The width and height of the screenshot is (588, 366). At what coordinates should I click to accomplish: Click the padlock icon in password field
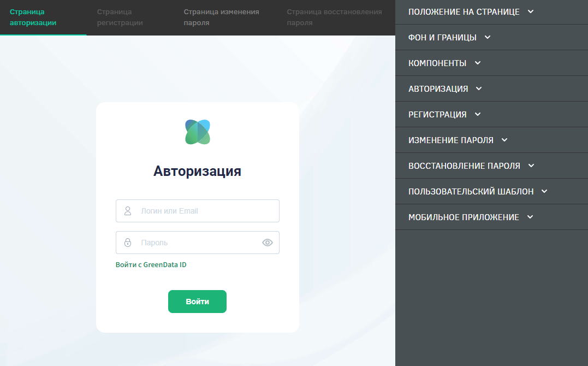tap(128, 243)
